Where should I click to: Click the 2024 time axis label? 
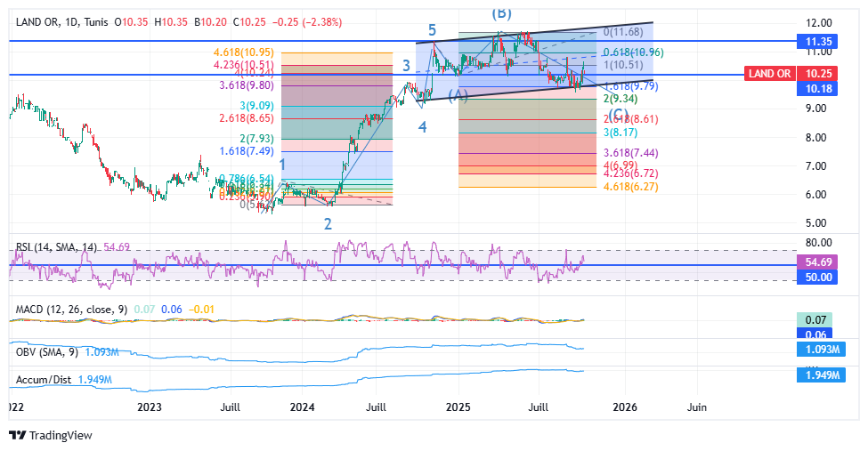303,407
